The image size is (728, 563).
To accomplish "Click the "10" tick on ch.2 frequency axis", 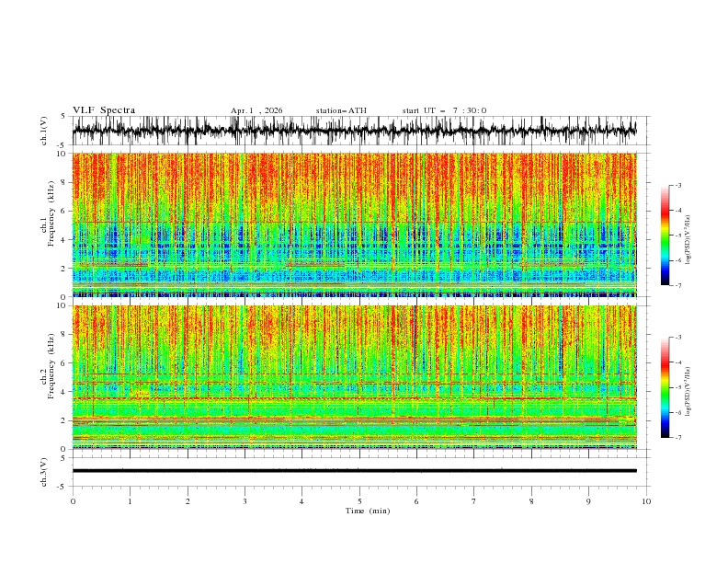I will click(x=63, y=305).
